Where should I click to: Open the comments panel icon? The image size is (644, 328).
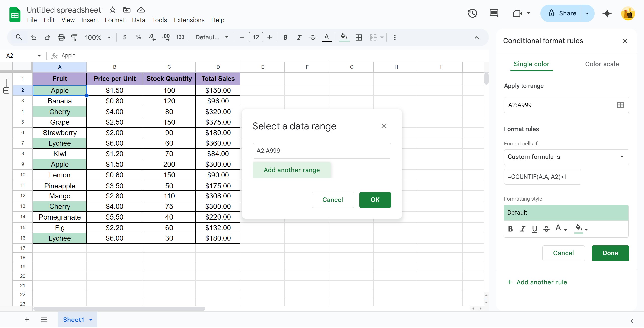coord(494,13)
